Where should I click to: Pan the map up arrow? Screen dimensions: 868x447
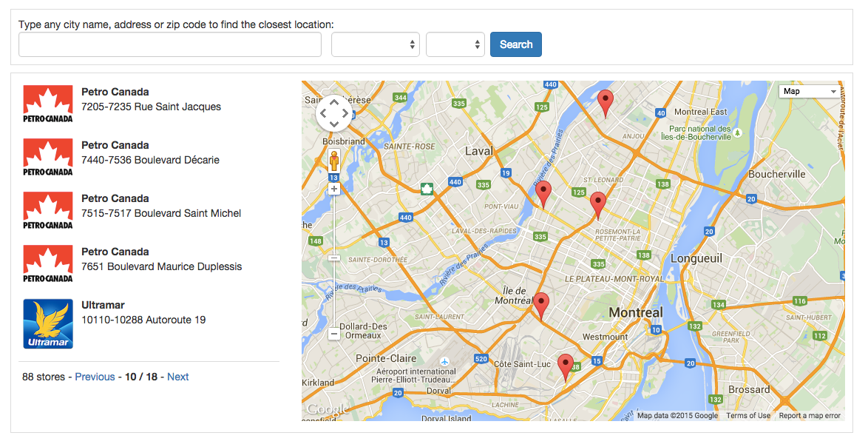click(x=334, y=103)
